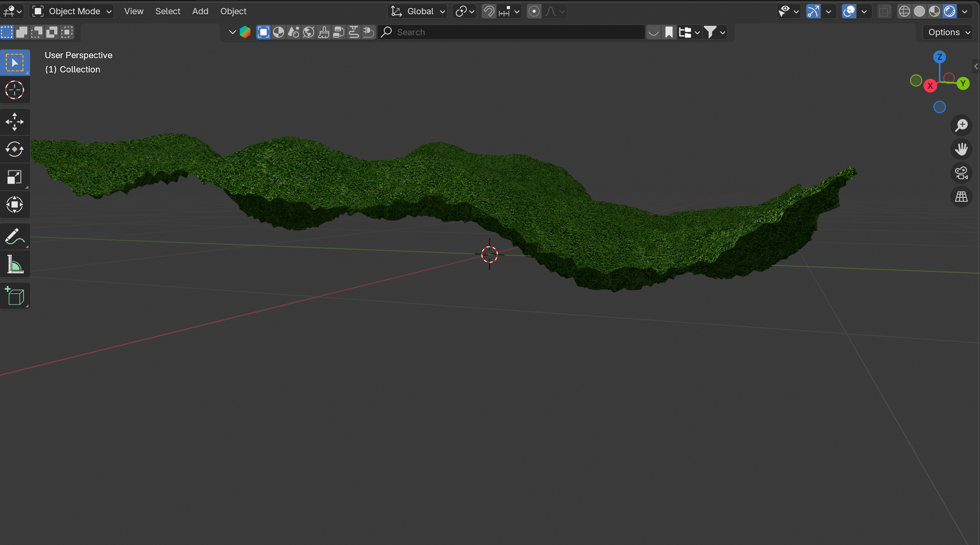Expand the Options dropdown
Viewport: 980px width, 545px height.
[949, 32]
